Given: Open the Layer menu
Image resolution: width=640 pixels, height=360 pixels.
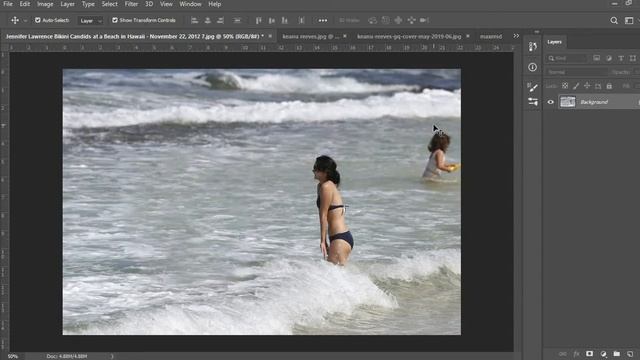Looking at the screenshot, I should pos(67,4).
